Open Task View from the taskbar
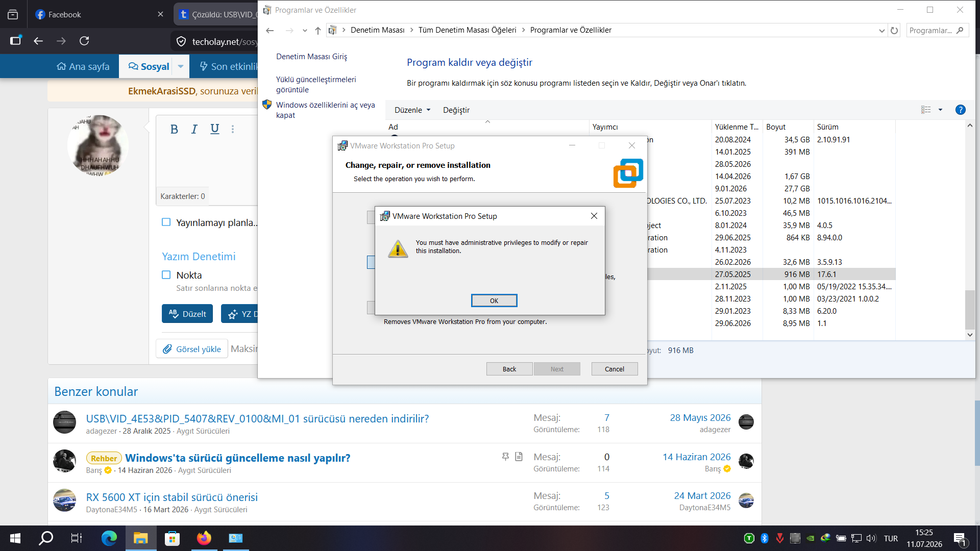Viewport: 980px width, 551px height. pyautogui.click(x=77, y=538)
